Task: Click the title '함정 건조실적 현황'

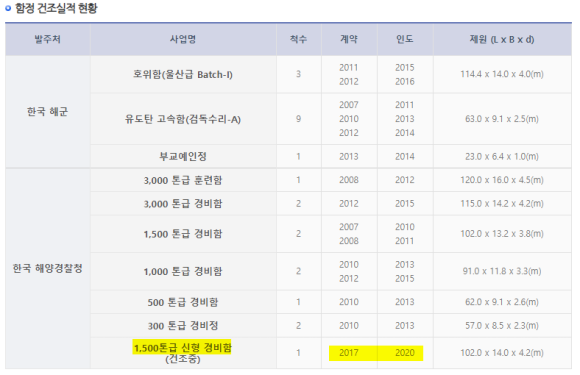Action: (x=56, y=8)
